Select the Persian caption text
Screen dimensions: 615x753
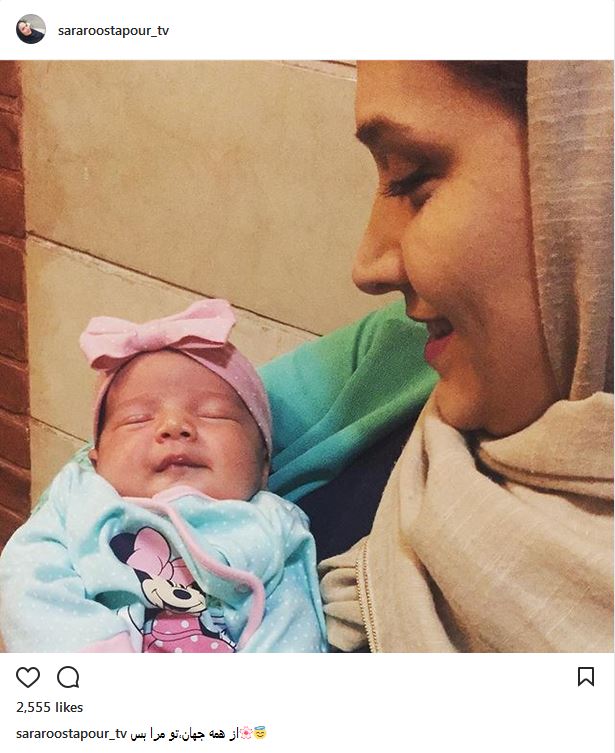click(x=185, y=734)
